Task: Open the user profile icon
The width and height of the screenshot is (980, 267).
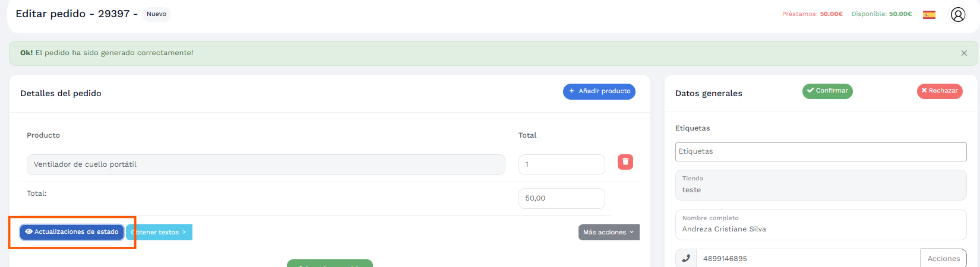Action: (958, 14)
